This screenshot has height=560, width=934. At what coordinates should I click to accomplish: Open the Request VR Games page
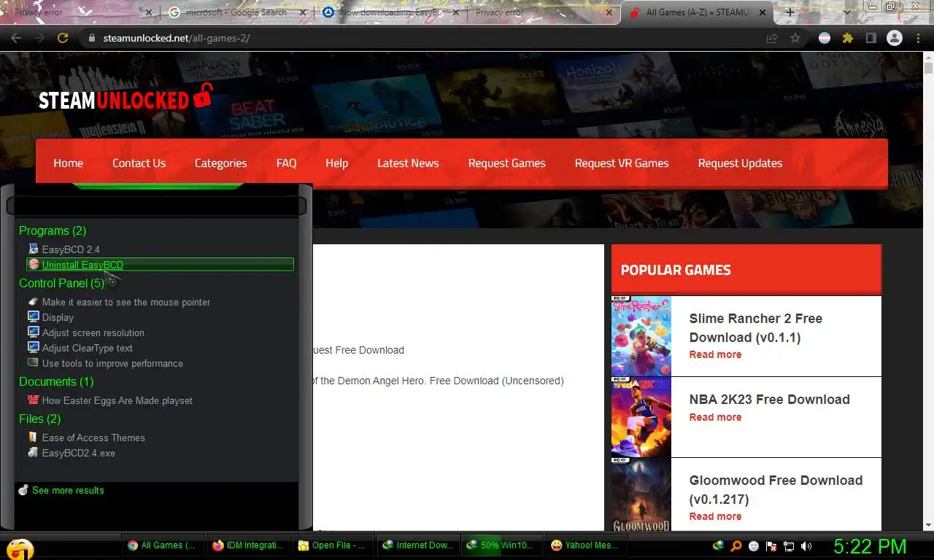pos(622,163)
